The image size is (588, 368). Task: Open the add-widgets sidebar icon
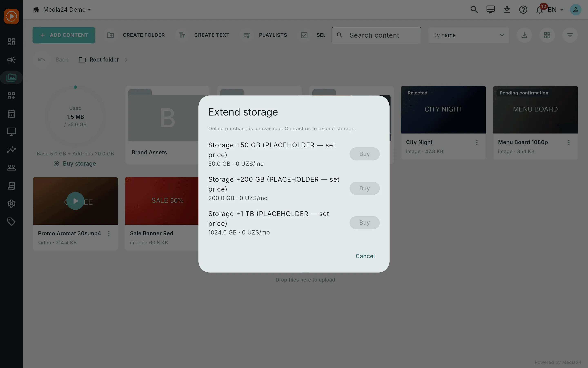[11, 96]
